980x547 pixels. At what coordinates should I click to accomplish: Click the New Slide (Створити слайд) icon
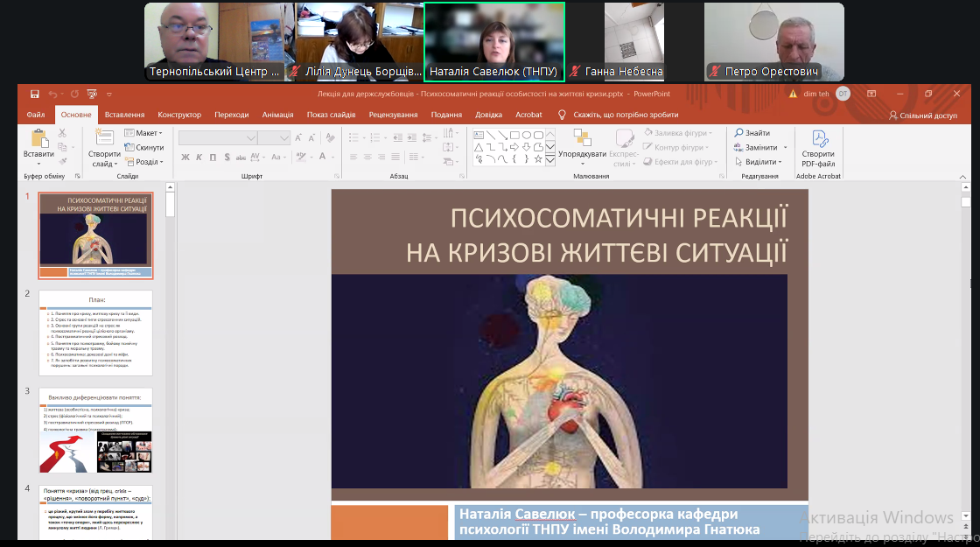click(x=104, y=139)
